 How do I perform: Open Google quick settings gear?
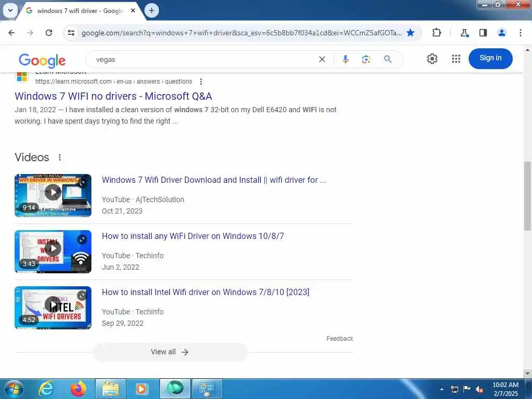coord(432,59)
